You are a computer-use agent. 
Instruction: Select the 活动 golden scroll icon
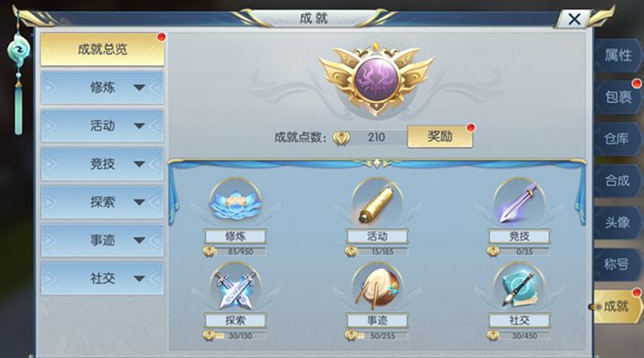[377, 202]
